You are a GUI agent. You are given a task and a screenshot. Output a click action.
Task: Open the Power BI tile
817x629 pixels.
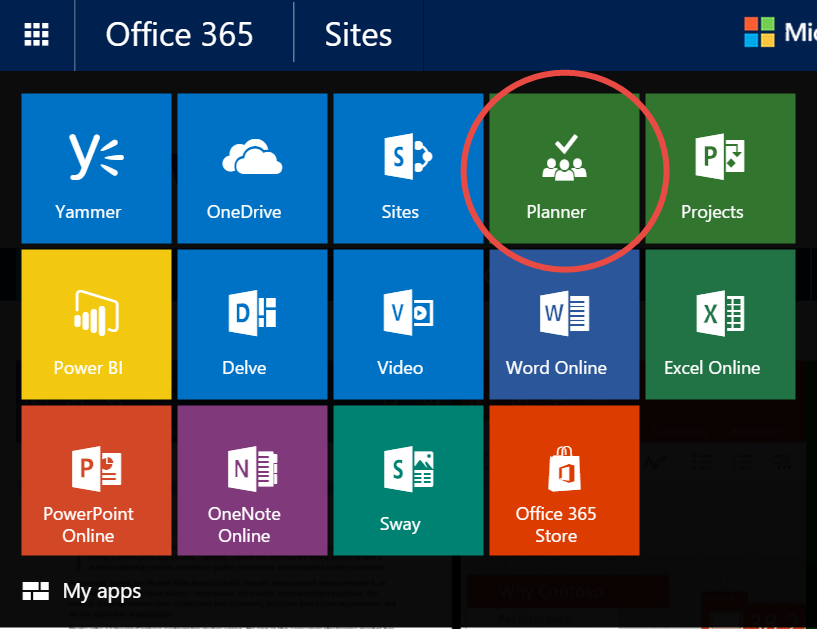pyautogui.click(x=96, y=324)
